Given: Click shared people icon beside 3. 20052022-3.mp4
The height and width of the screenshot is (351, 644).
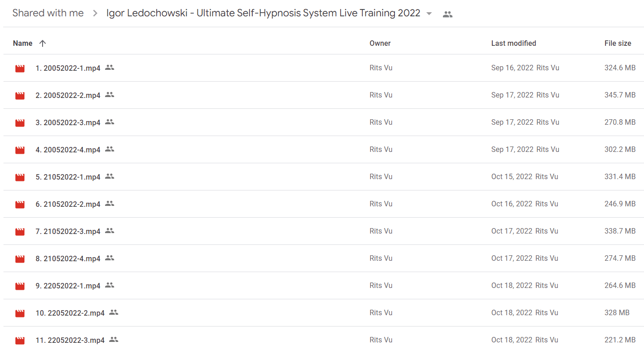Looking at the screenshot, I should click(x=110, y=122).
